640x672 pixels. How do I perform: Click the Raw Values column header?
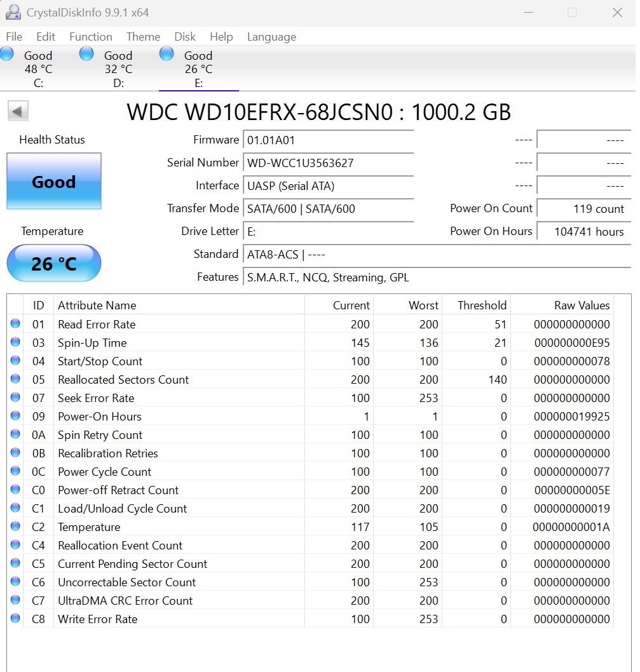pos(562,305)
